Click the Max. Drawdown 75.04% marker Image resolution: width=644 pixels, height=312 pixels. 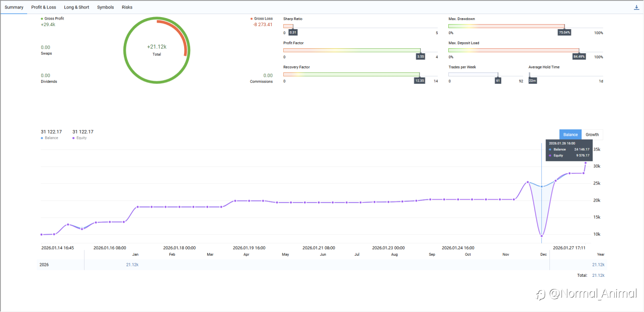[x=565, y=32]
